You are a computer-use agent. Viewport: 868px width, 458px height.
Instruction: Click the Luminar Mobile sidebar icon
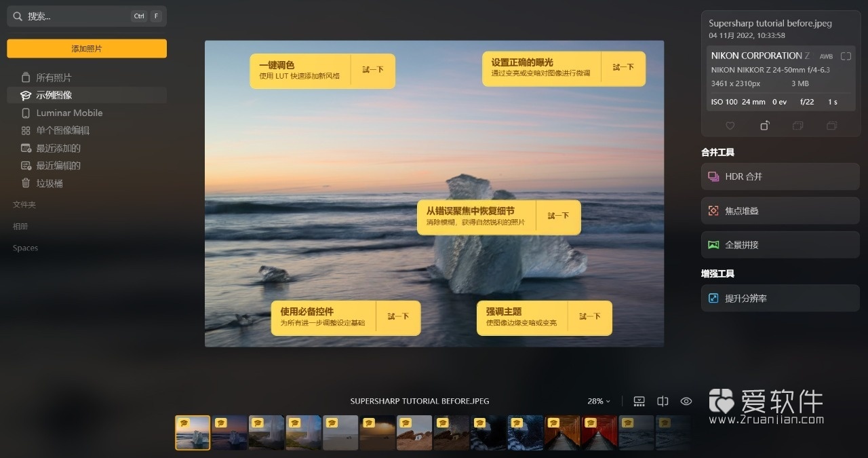point(27,113)
